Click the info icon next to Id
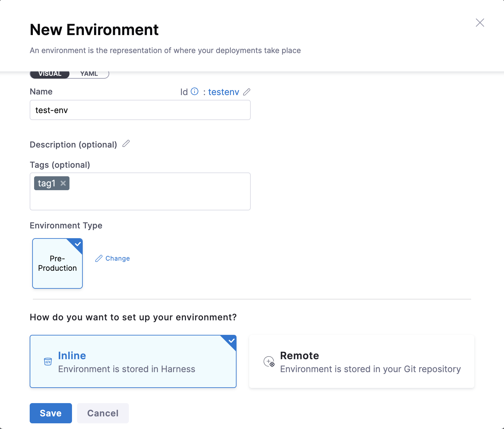This screenshot has height=429, width=504. [195, 92]
